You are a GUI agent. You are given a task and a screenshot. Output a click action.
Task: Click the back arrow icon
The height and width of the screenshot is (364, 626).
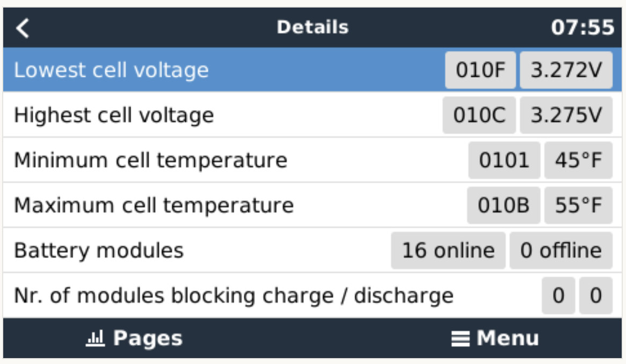23,28
